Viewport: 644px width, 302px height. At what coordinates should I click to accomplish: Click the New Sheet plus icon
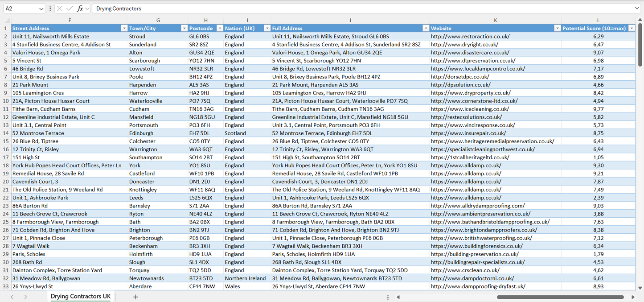(135, 296)
